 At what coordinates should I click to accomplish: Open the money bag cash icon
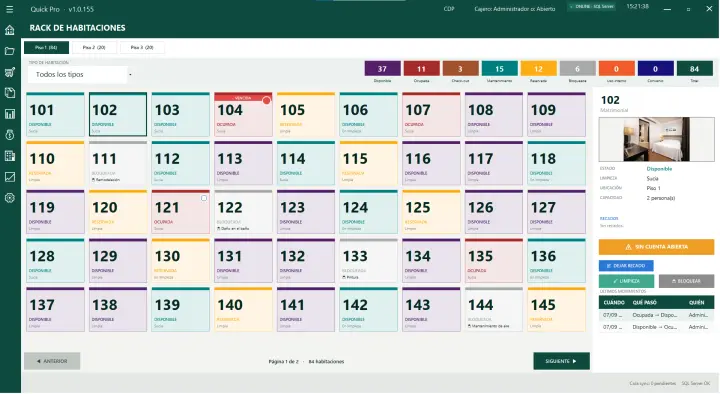coord(10,135)
